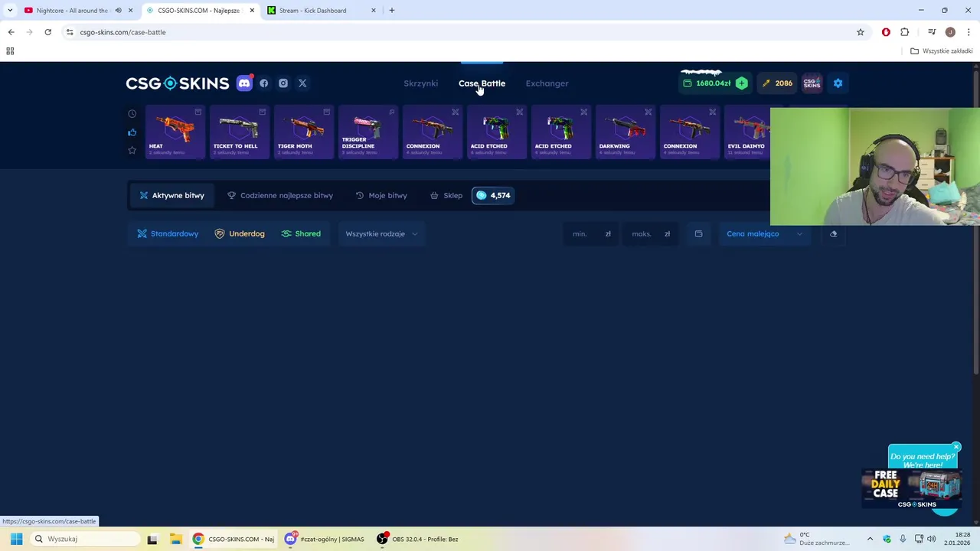Viewport: 980px width, 551px height.
Task: Click the green plus deposit button
Action: tap(741, 83)
